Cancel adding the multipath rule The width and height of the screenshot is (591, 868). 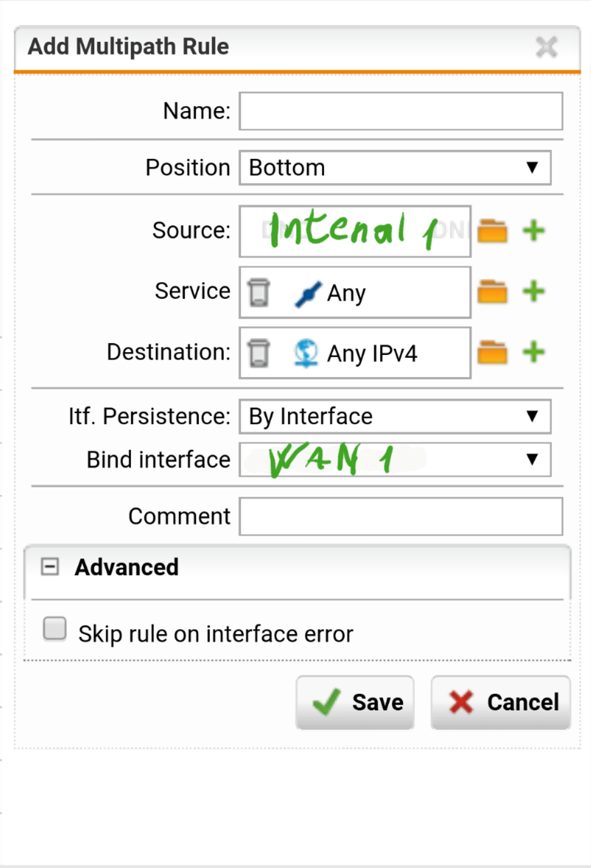(501, 703)
